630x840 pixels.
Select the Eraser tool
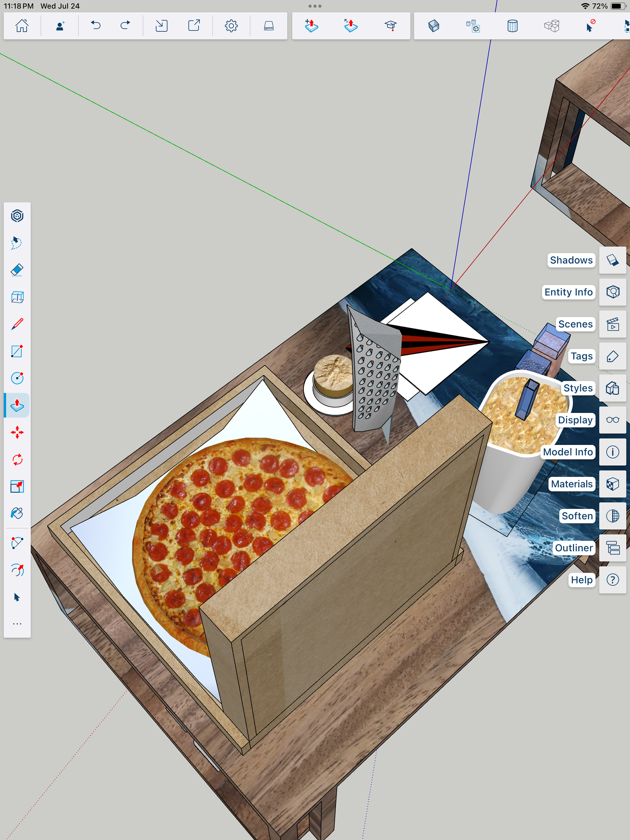(17, 270)
